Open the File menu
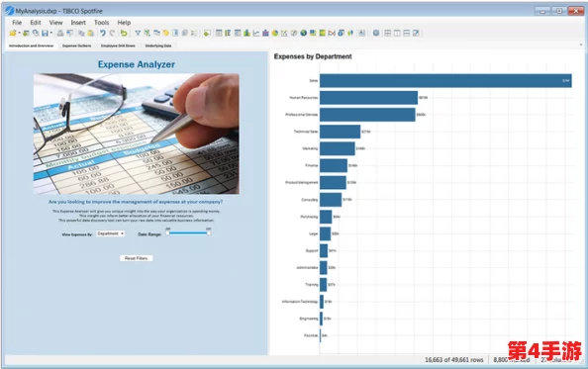 click(x=17, y=23)
